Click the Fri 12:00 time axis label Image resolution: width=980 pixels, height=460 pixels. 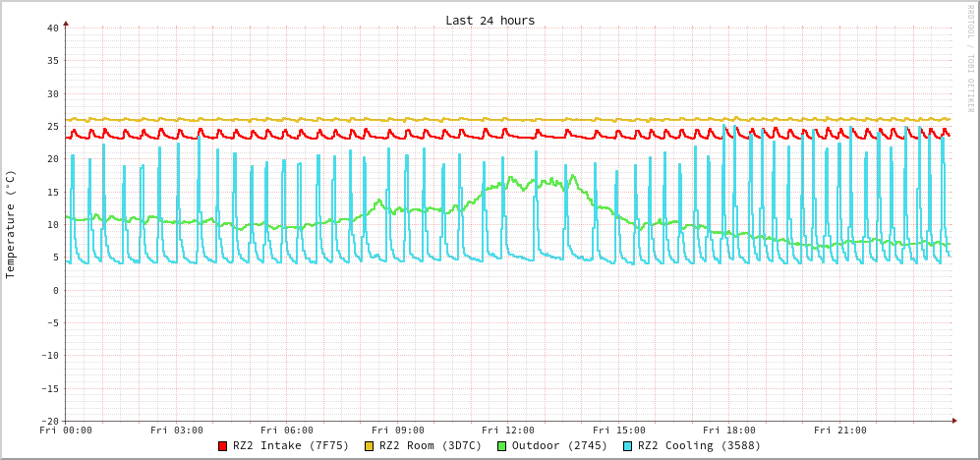pyautogui.click(x=508, y=430)
